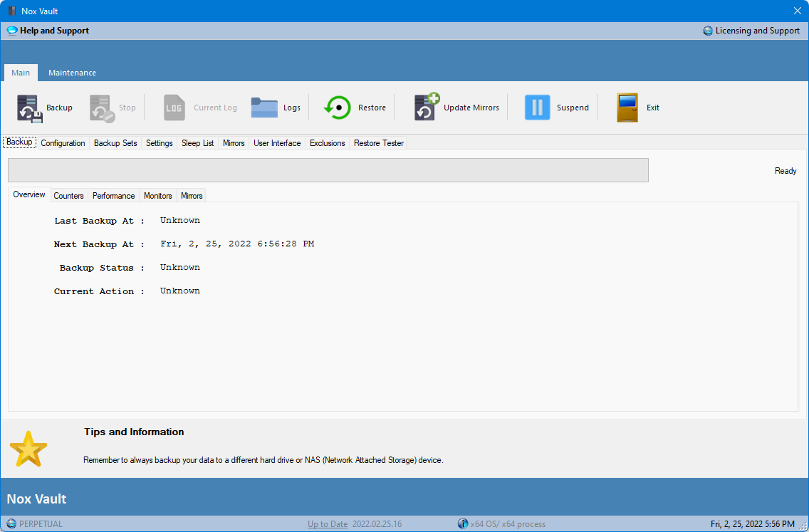Screen dimensions: 809x532
Task: Click the Next Backup At date value
Action: tap(237, 244)
